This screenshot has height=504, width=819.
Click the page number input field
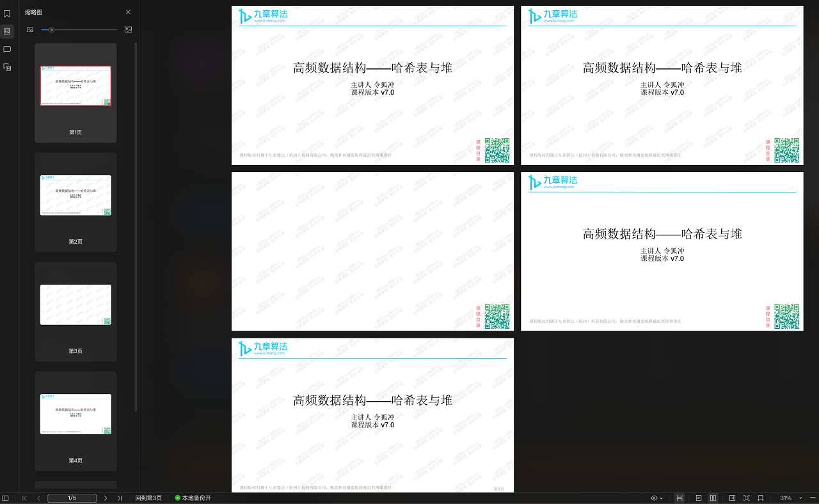(x=72, y=498)
